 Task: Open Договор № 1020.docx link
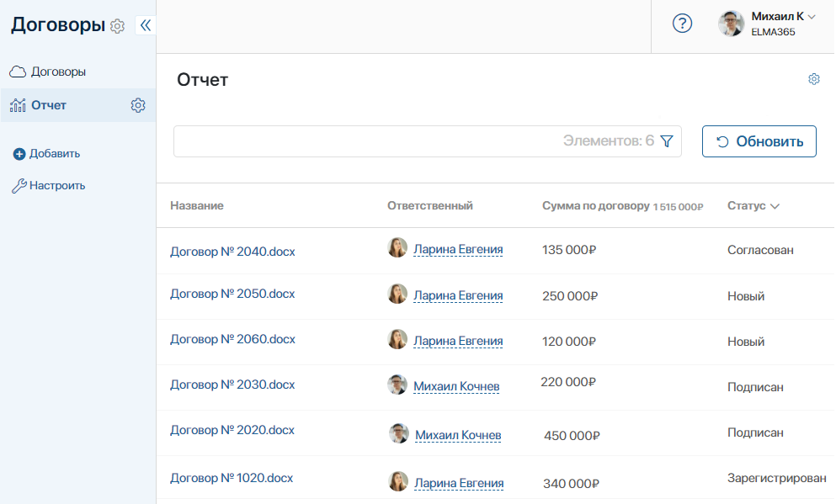click(x=232, y=478)
